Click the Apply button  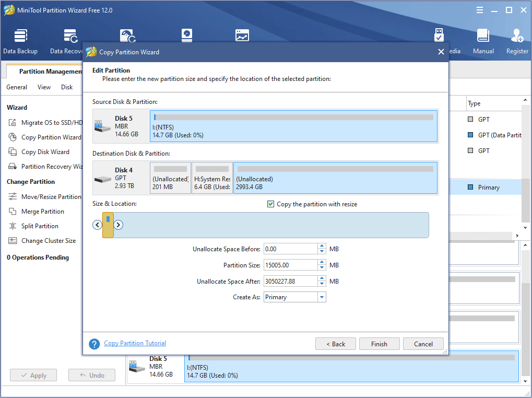point(33,375)
